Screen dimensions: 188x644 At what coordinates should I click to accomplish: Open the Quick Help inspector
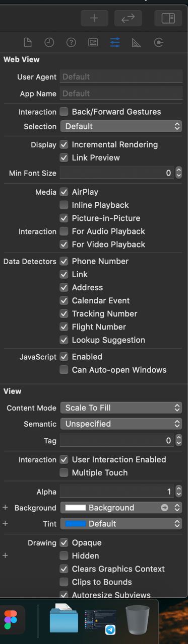coord(71,43)
